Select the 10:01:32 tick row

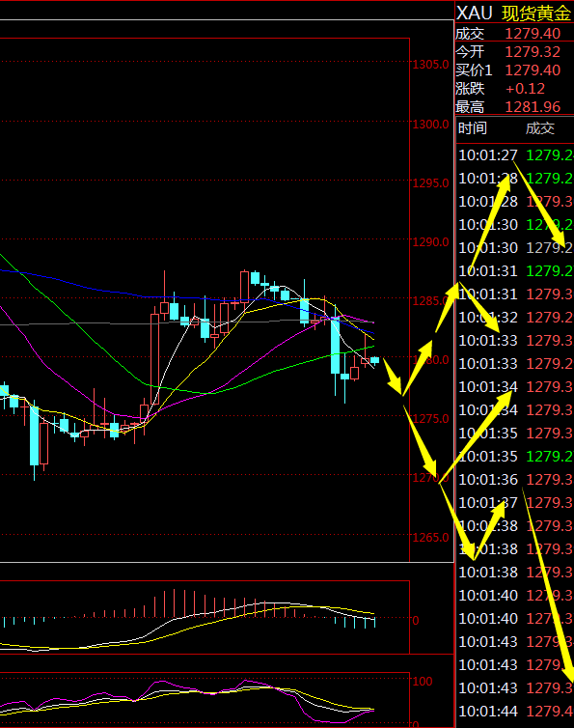515,317
